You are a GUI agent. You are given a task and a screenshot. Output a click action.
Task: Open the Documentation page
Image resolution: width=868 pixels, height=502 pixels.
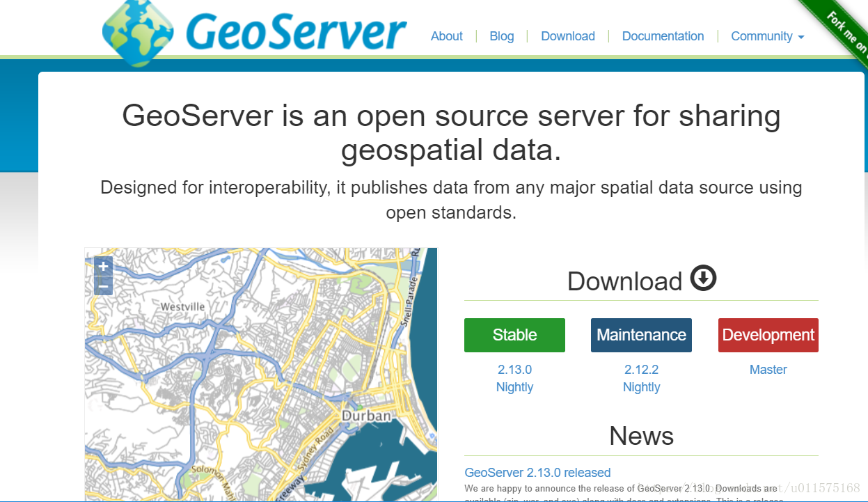tap(663, 36)
